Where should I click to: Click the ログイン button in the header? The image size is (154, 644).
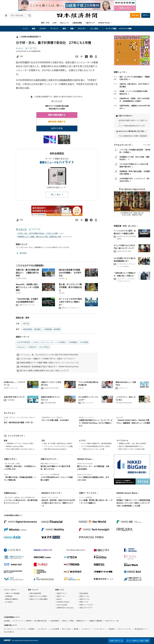coord(146,15)
